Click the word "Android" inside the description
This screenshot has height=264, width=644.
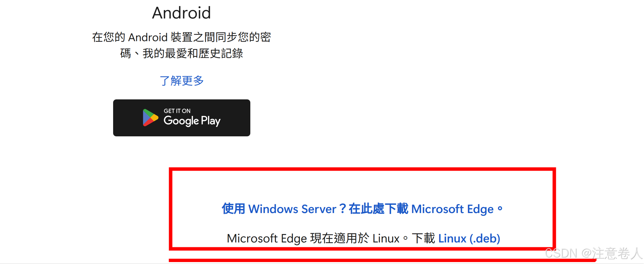coord(148,37)
